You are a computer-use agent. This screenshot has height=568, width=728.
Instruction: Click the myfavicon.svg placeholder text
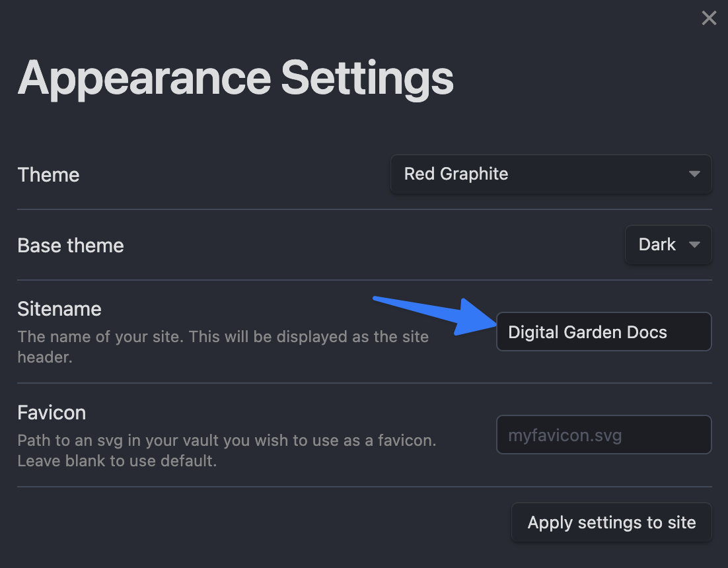point(565,435)
